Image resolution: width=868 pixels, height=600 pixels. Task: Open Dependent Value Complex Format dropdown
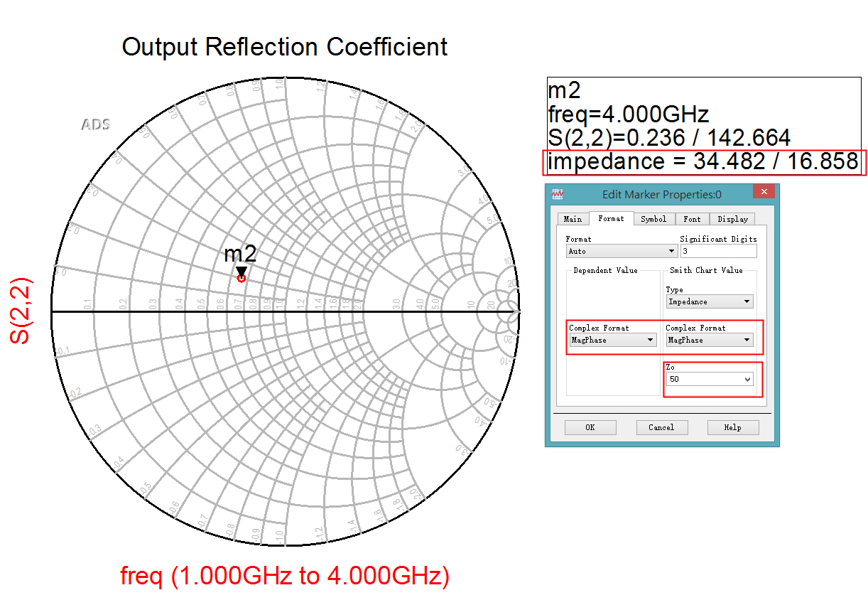click(613, 340)
